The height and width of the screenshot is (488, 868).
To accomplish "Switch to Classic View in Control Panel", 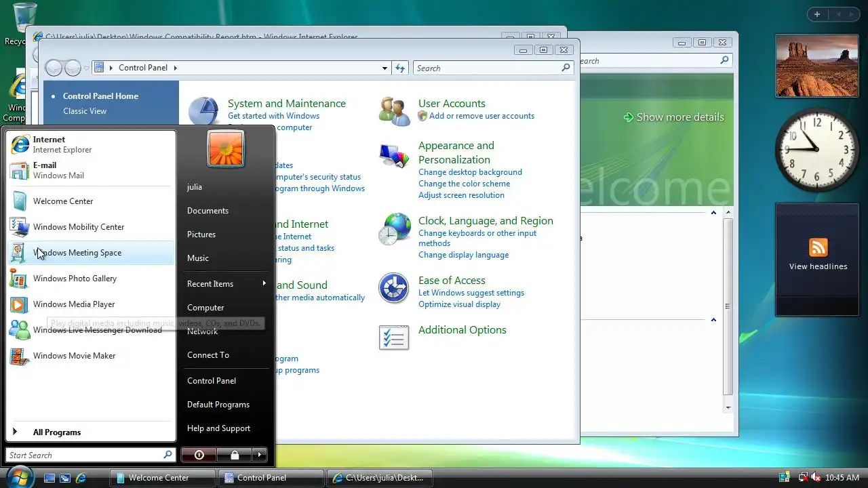I will (x=85, y=111).
